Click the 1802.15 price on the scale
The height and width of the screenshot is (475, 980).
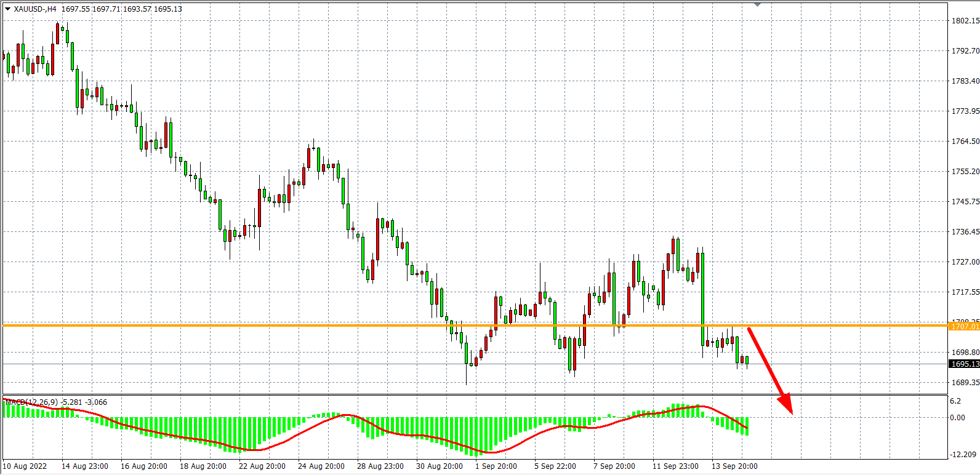965,21
